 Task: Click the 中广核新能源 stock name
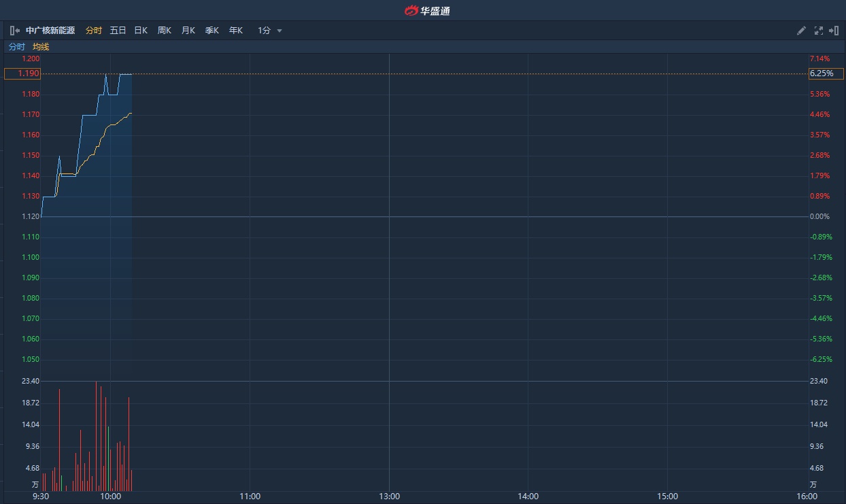[x=50, y=31]
